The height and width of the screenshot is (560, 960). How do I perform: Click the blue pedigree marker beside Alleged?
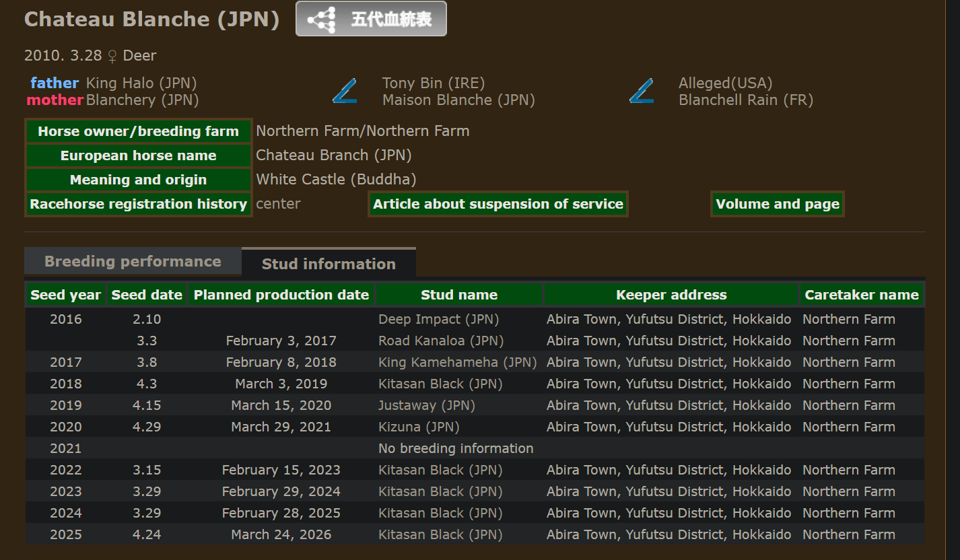pyautogui.click(x=642, y=92)
